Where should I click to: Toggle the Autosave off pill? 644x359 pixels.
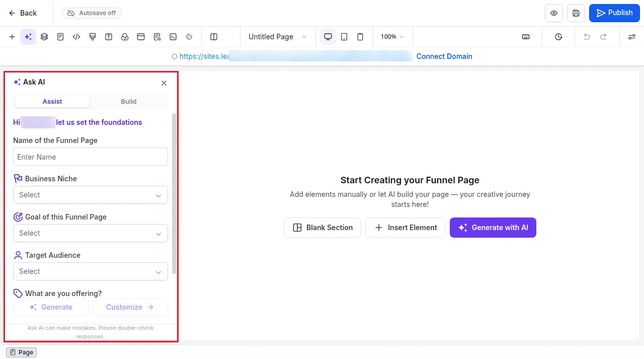click(92, 13)
